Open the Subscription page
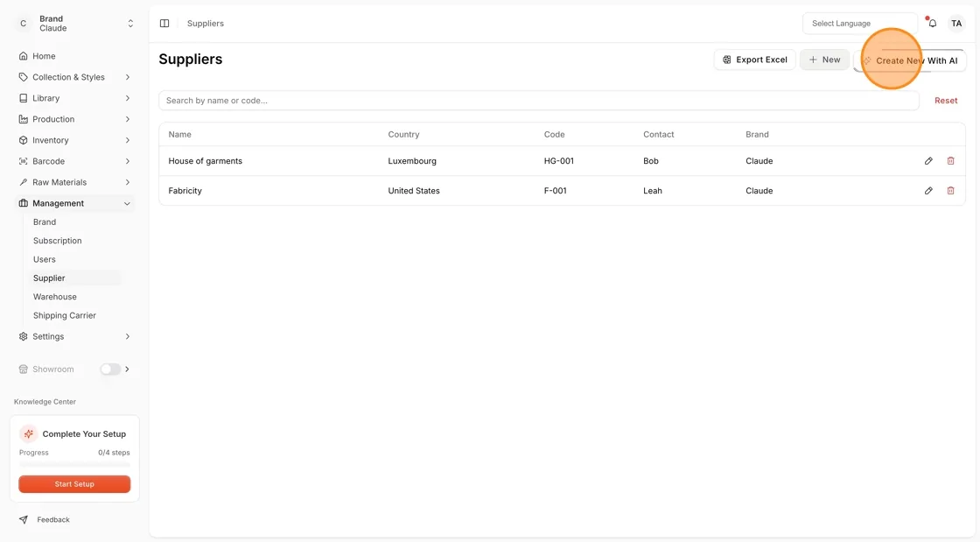Image resolution: width=980 pixels, height=542 pixels. point(58,241)
